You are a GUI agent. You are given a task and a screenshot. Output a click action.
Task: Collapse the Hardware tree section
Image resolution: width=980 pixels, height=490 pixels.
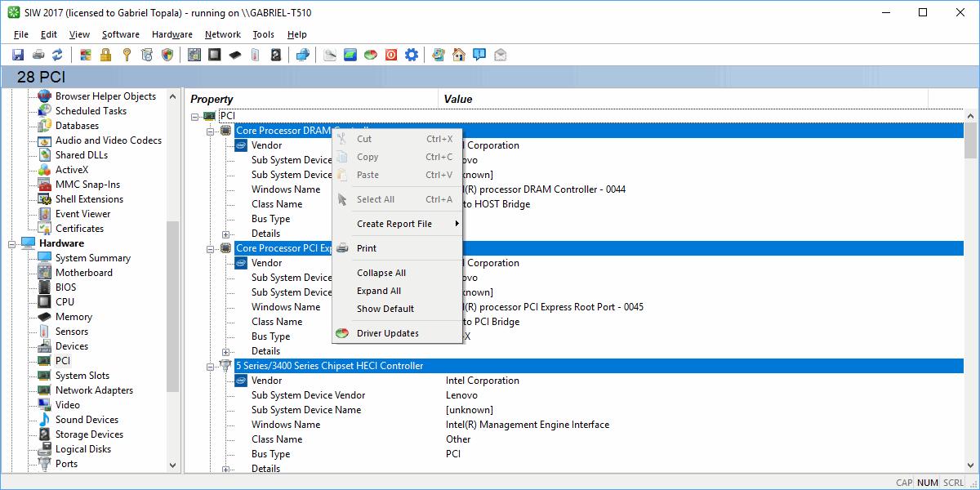click(x=13, y=243)
